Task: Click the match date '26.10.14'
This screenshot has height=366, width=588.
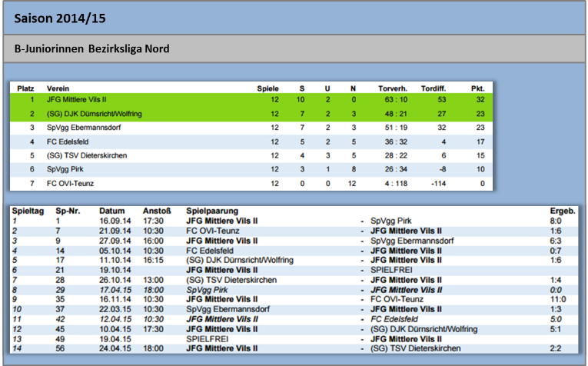Action: [x=115, y=280]
